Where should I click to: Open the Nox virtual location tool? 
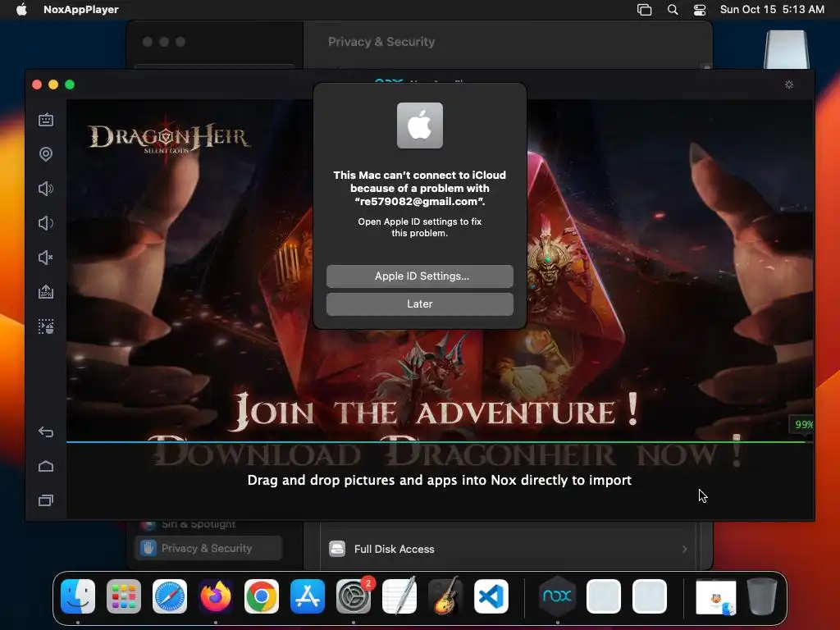46,154
